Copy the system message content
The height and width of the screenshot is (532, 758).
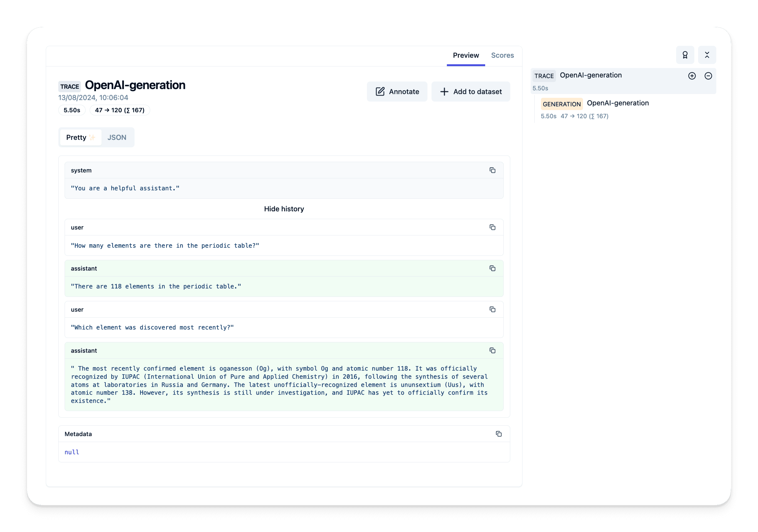point(493,170)
